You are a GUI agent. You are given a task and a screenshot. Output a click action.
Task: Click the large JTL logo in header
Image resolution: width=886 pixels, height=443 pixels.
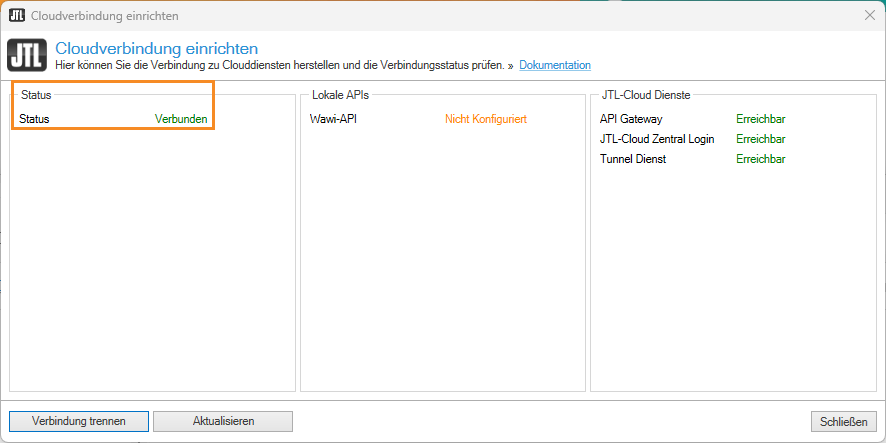[27, 56]
